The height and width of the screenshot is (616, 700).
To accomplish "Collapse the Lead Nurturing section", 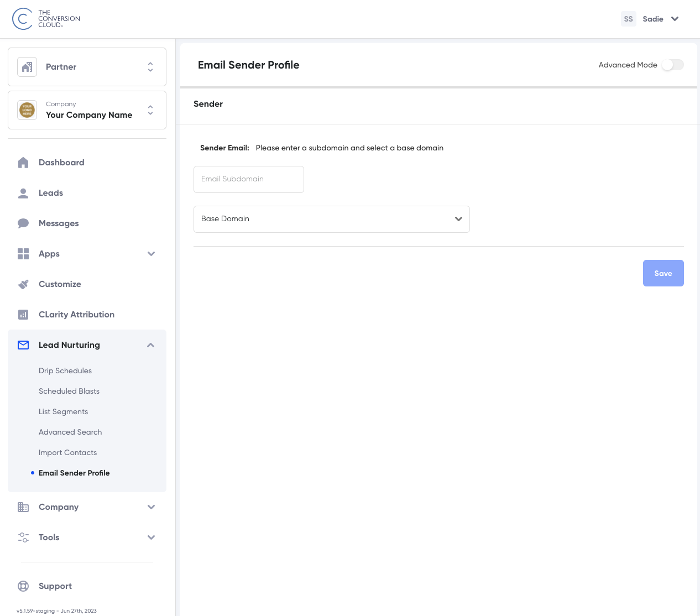I will click(x=151, y=345).
